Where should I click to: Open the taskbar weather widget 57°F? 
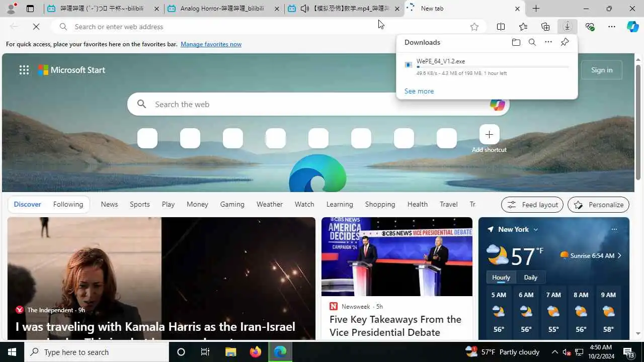(x=502, y=352)
